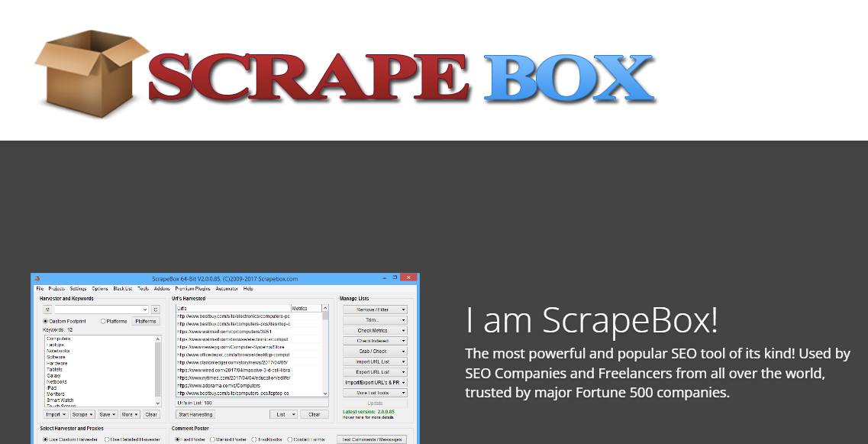The height and width of the screenshot is (444, 868).
Task: Open the Save keywords dropdown
Action: [108, 414]
